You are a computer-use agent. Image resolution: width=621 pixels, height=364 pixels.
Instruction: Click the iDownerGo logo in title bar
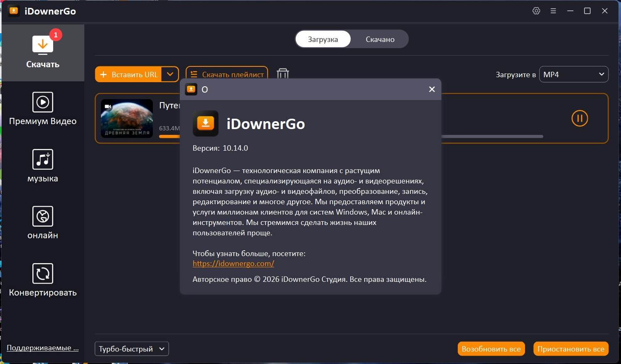pyautogui.click(x=14, y=11)
